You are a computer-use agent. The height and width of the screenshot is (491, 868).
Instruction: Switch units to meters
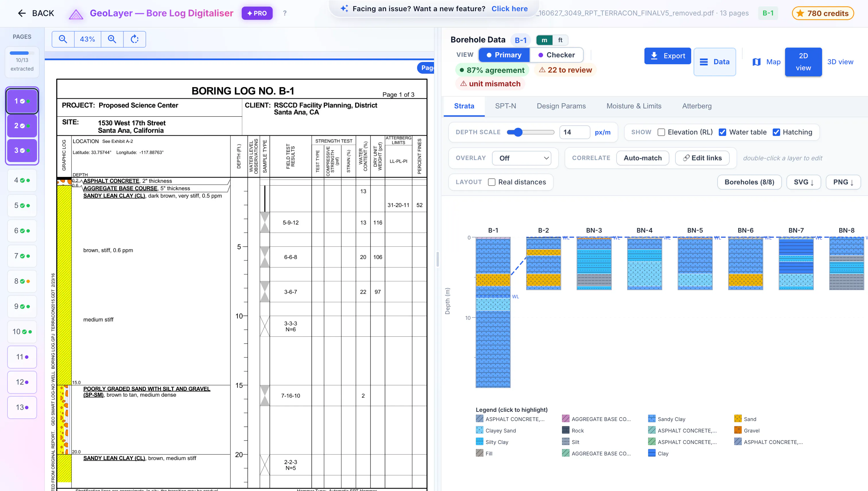coord(544,40)
